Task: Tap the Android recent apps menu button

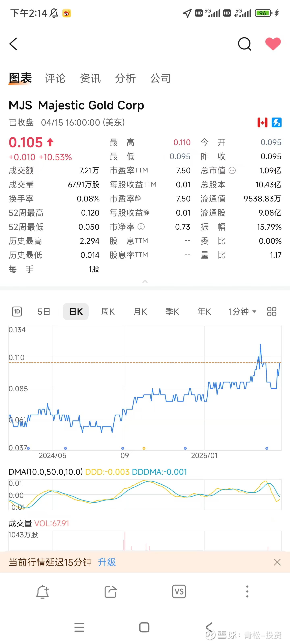Action: pyautogui.click(x=79, y=627)
